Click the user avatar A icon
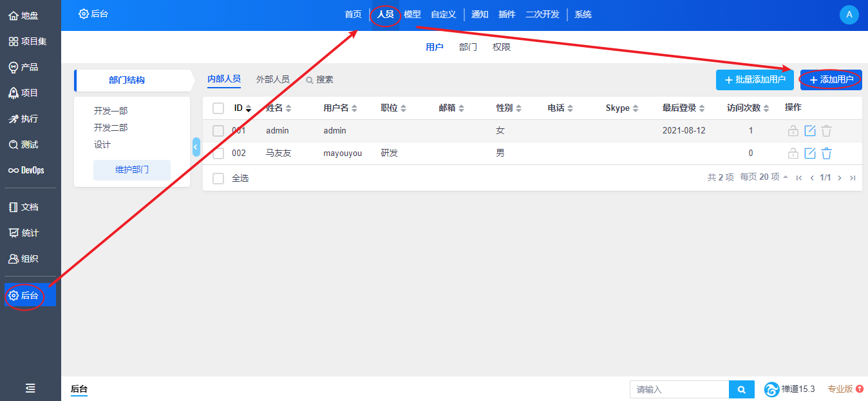 point(849,14)
